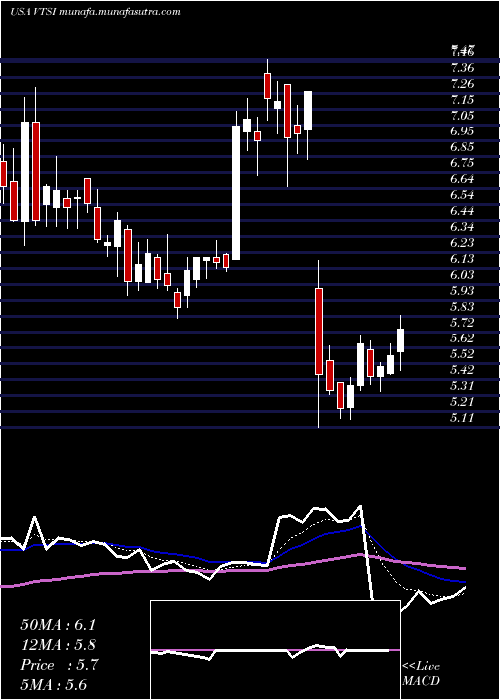The width and height of the screenshot is (500, 700).
Task: Click the 6.75 price axis label
Action: click(462, 163)
